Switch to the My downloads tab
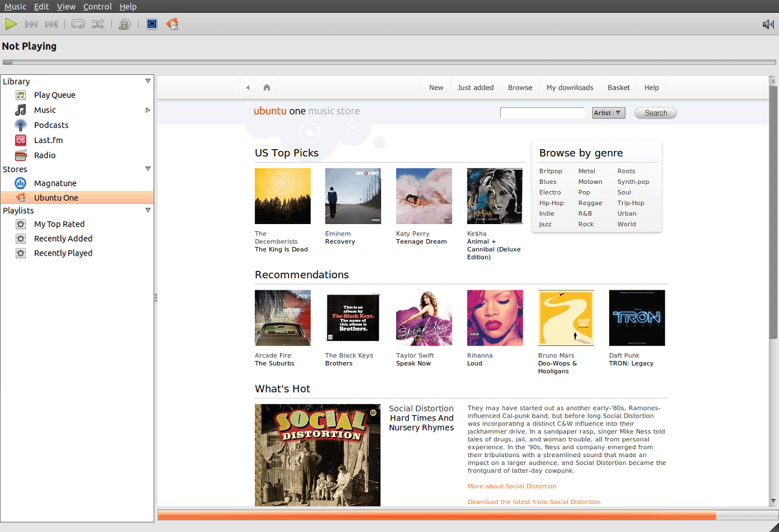Image resolution: width=779 pixels, height=532 pixels. pyautogui.click(x=570, y=88)
